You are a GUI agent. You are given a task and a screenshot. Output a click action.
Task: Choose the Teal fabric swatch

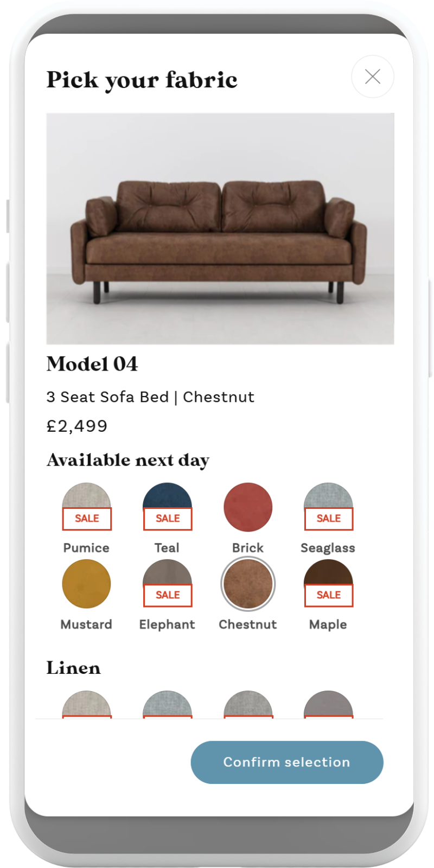point(167,507)
